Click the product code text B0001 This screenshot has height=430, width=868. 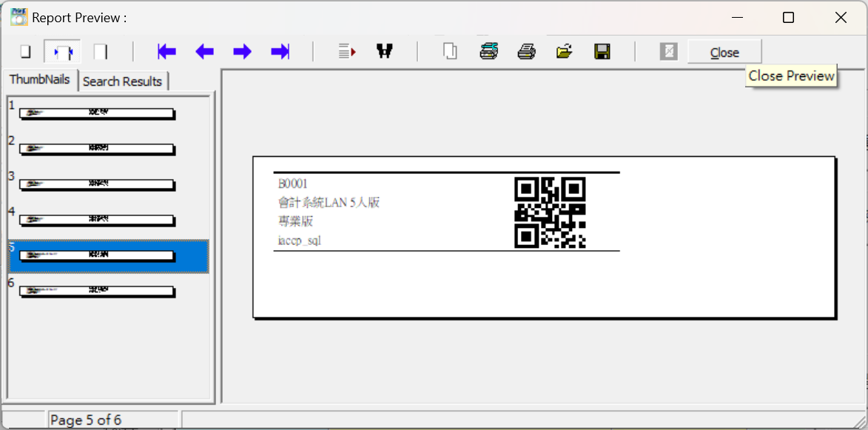coord(293,184)
